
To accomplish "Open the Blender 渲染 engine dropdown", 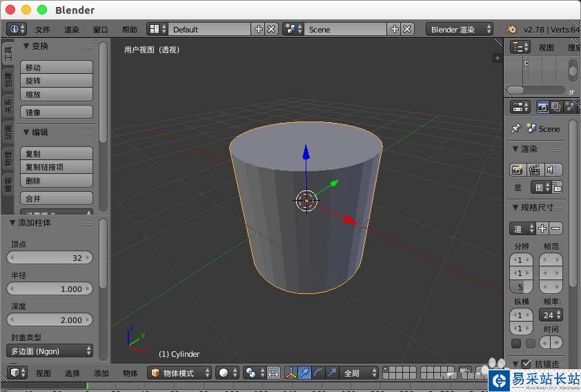I will pos(459,29).
